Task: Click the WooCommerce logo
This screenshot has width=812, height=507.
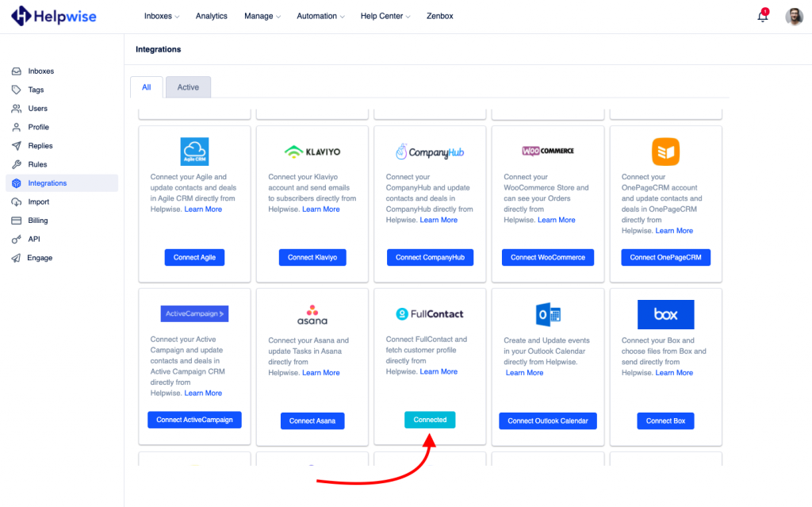Action: [x=548, y=151]
